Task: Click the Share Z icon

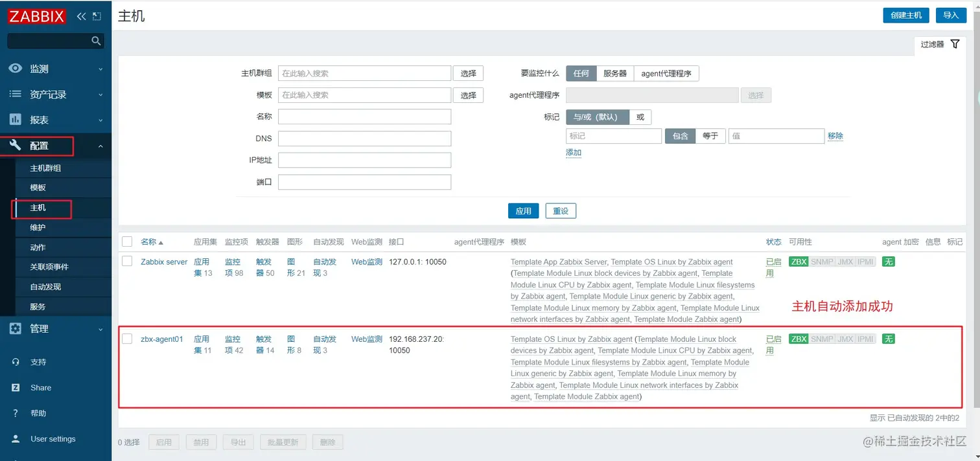Action: tap(16, 387)
